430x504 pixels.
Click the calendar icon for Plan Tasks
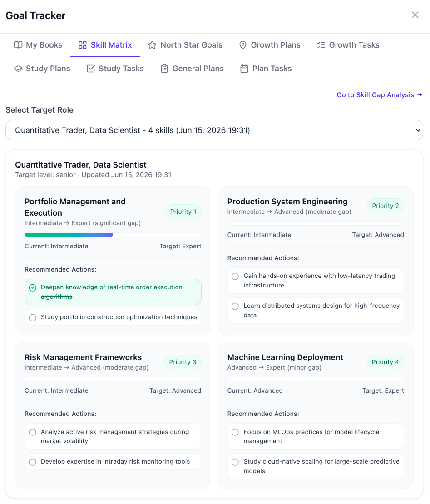tap(244, 69)
